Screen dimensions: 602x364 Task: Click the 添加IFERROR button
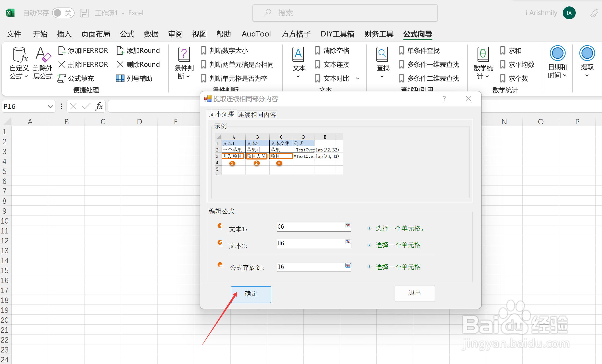[x=83, y=50]
